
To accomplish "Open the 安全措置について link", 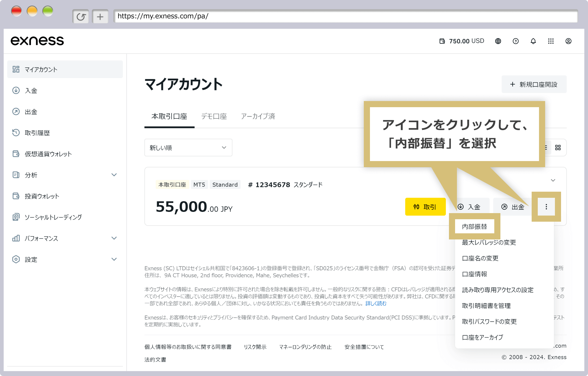I will click(x=364, y=347).
